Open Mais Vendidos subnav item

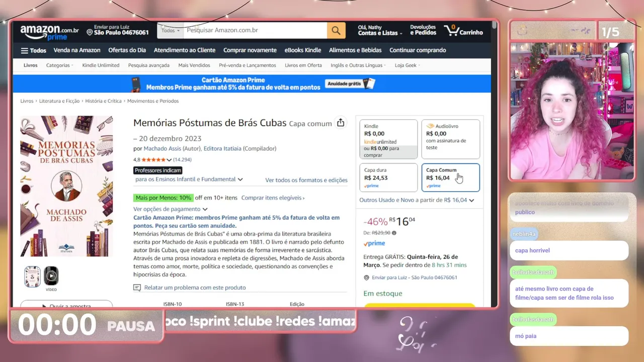click(194, 65)
